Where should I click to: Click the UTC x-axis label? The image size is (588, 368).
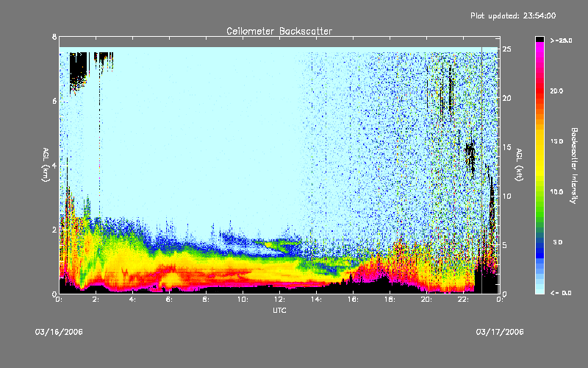click(x=279, y=310)
